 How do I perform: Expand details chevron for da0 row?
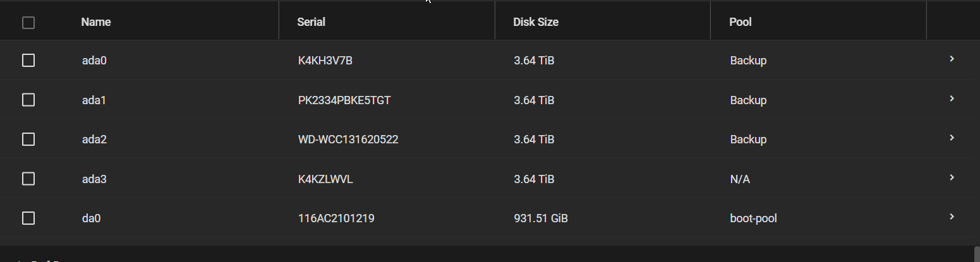point(952,217)
